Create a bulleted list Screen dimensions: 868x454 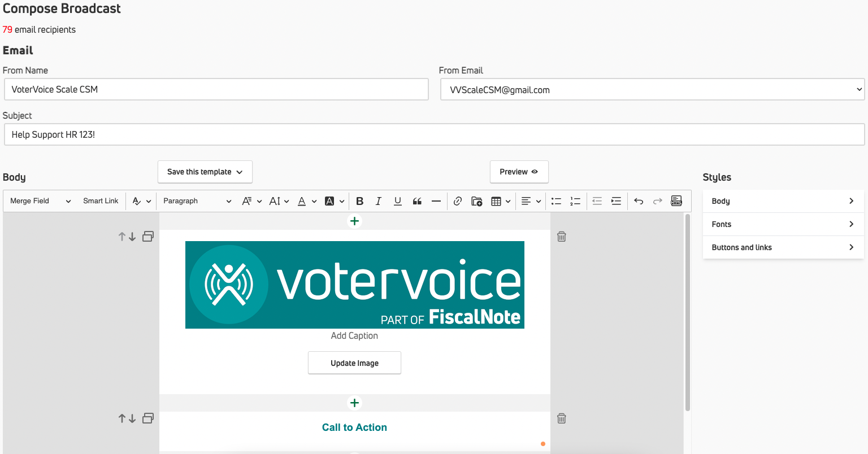556,201
